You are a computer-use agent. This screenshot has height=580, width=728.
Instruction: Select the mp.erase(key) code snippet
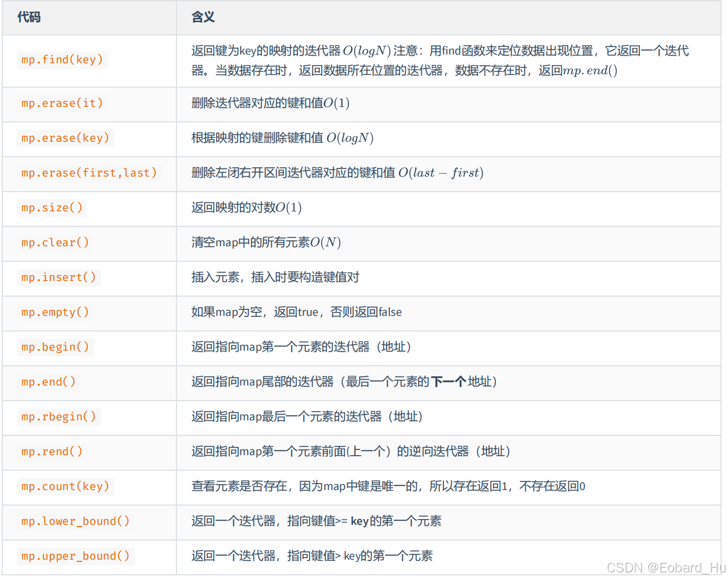[65, 138]
